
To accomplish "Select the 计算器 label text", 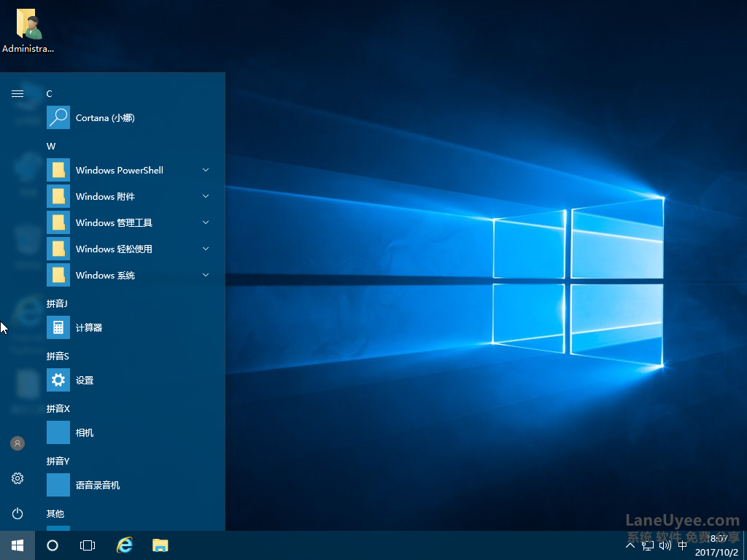I will coord(89,327).
